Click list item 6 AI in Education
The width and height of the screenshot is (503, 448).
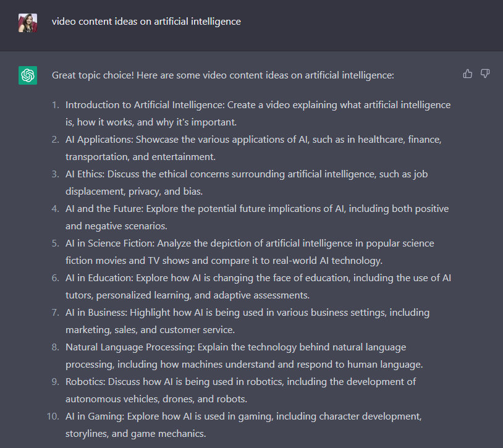[258, 287]
